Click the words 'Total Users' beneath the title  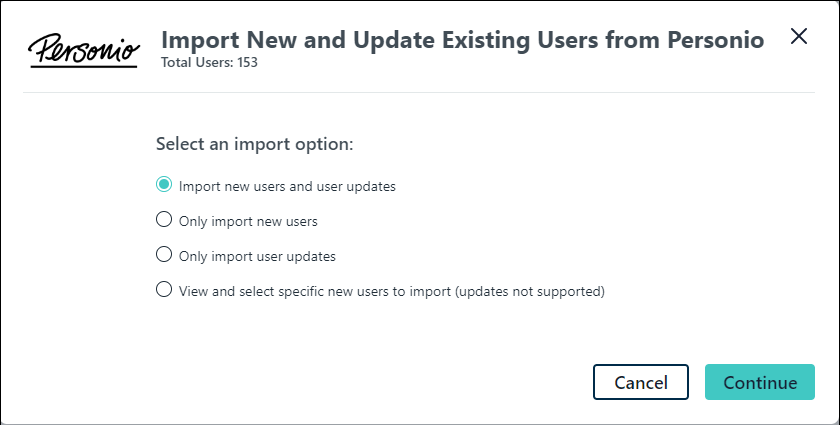196,62
